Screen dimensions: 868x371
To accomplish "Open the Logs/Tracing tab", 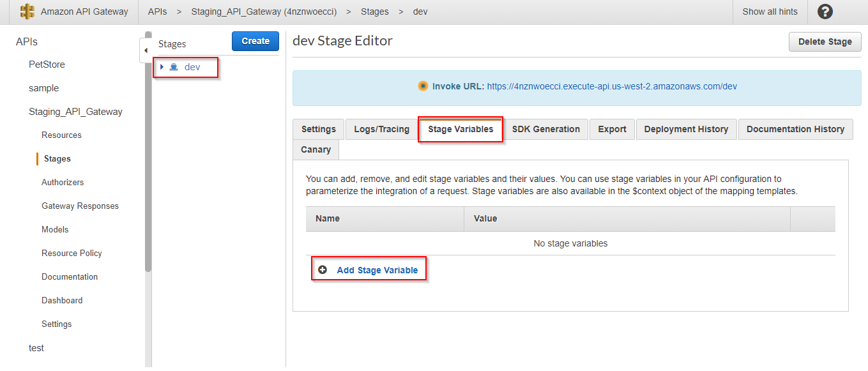I will 381,129.
